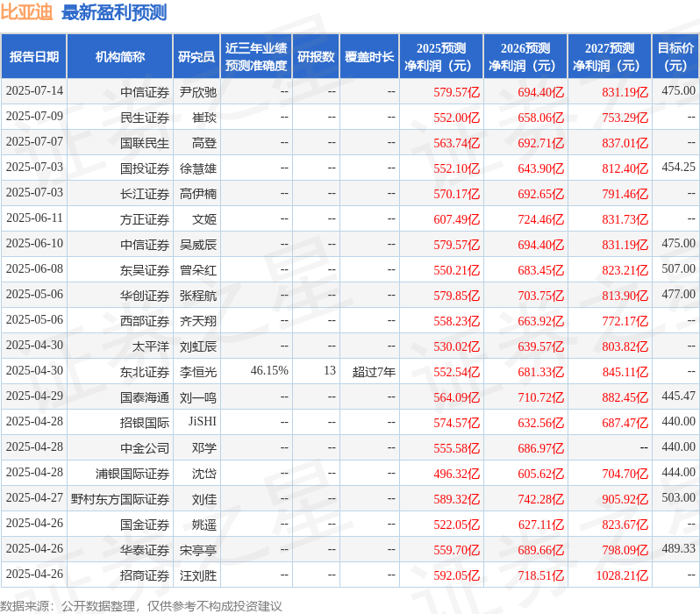Select researcher 汪刘胜
The image size is (700, 614).
tap(198, 576)
